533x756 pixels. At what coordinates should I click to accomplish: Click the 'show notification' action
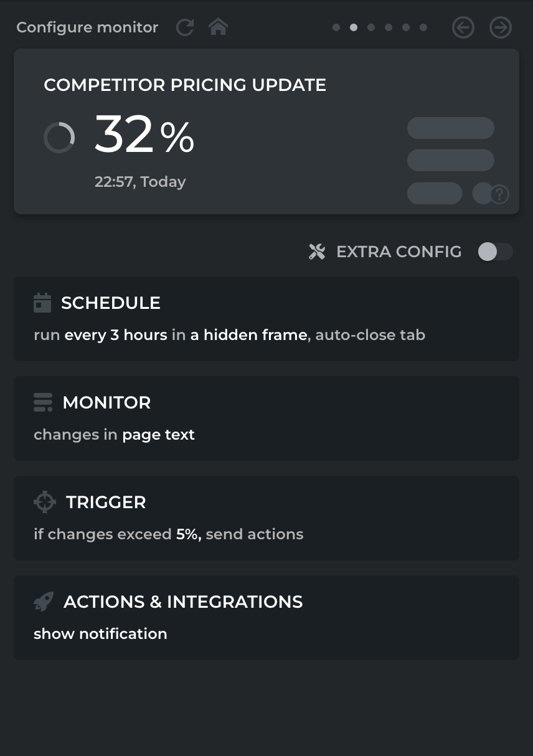click(x=100, y=634)
